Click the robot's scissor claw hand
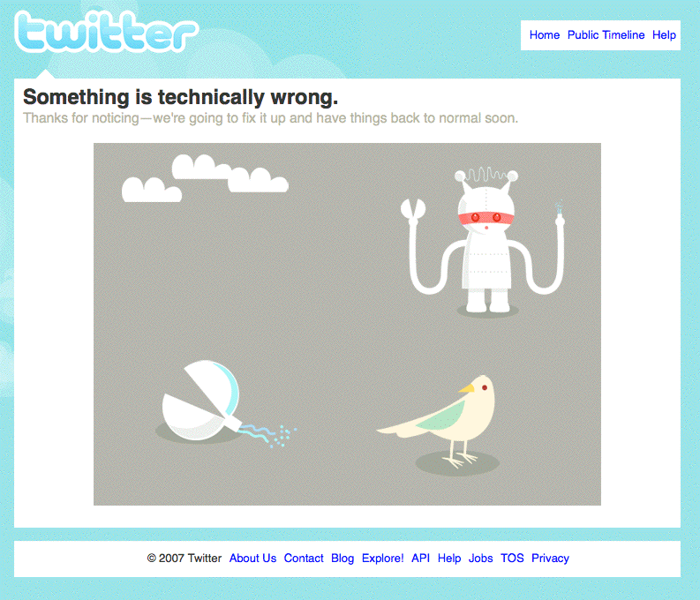700x600 pixels. (x=413, y=211)
